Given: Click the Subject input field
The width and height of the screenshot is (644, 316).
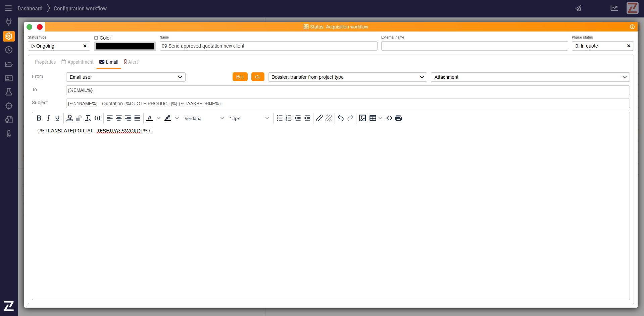Looking at the screenshot, I should pos(347,104).
